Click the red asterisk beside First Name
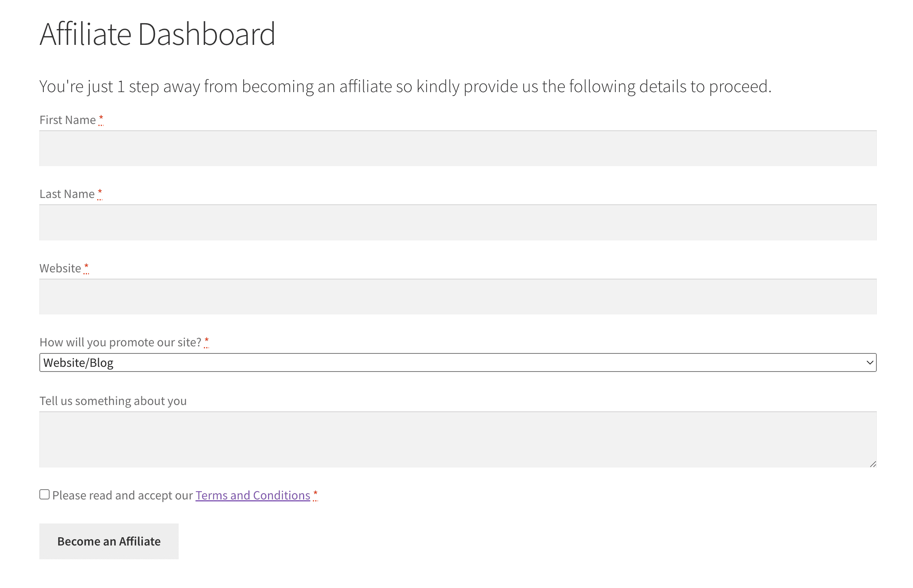The height and width of the screenshot is (588, 913). 101,118
